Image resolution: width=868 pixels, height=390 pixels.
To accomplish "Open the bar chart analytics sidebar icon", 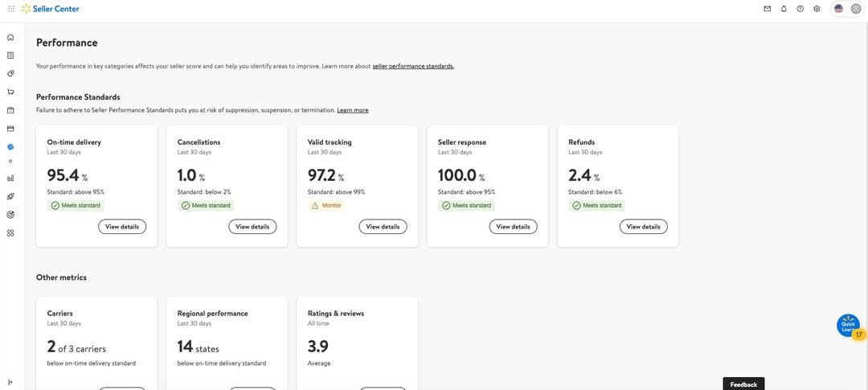I will click(10, 179).
